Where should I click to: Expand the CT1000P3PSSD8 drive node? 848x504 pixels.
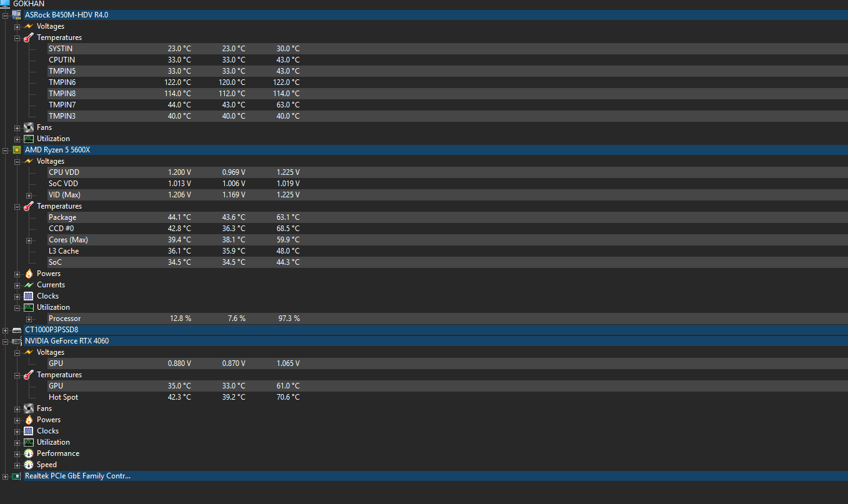click(6, 330)
